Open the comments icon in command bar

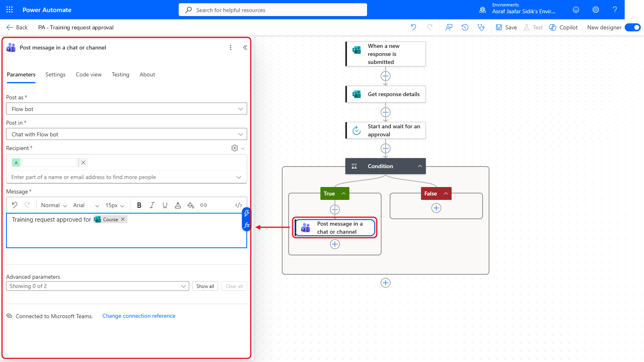449,27
